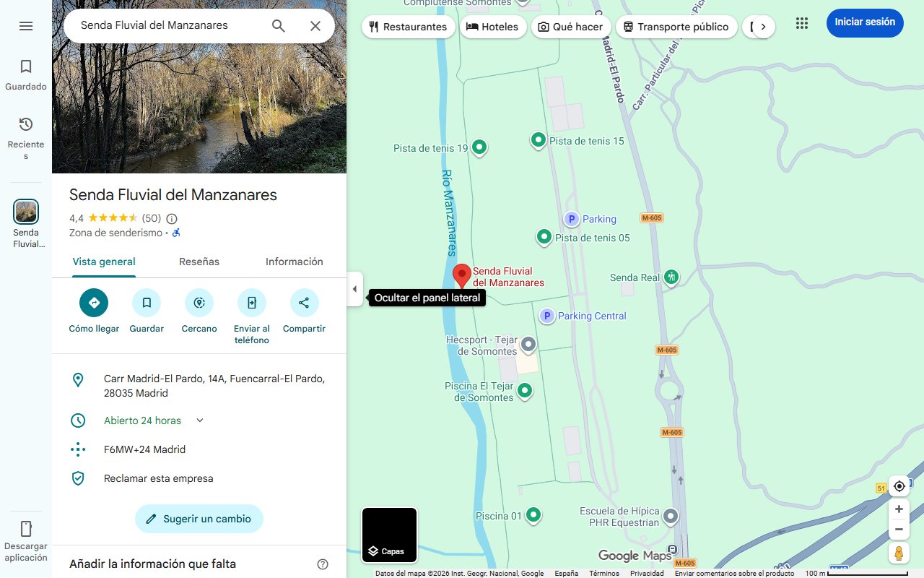Open the Cercano nearby search icon

pos(199,302)
